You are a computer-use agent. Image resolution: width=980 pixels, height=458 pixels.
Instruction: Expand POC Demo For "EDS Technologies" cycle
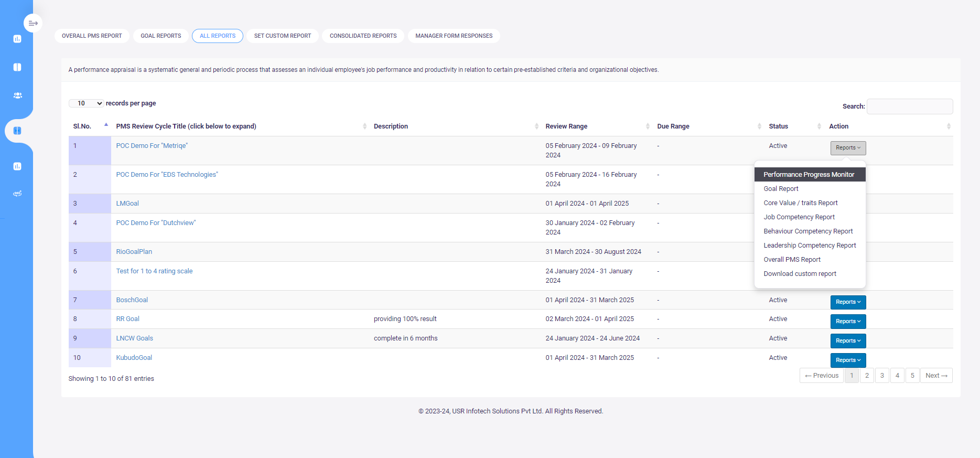(x=167, y=175)
